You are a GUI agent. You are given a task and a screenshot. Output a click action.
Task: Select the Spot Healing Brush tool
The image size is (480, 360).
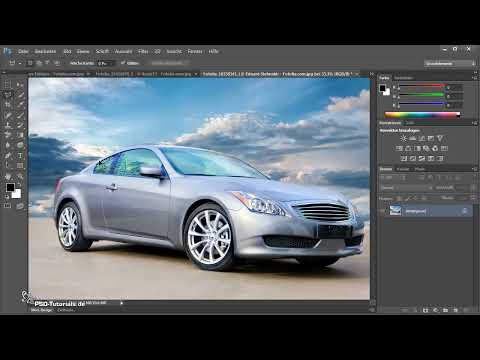pyautogui.click(x=8, y=115)
